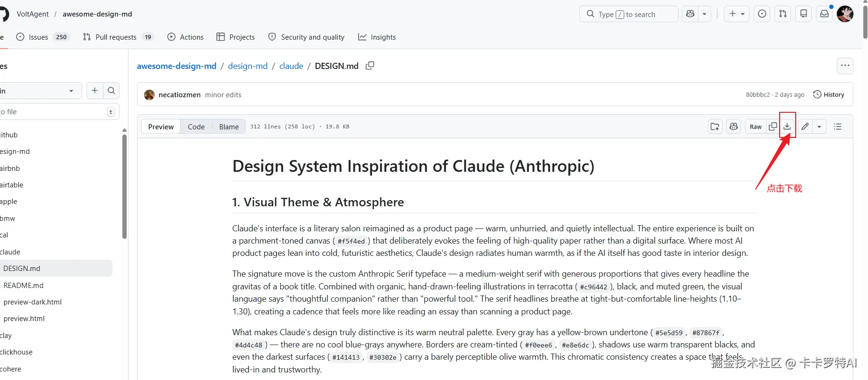Switch to the Code view

pos(196,127)
